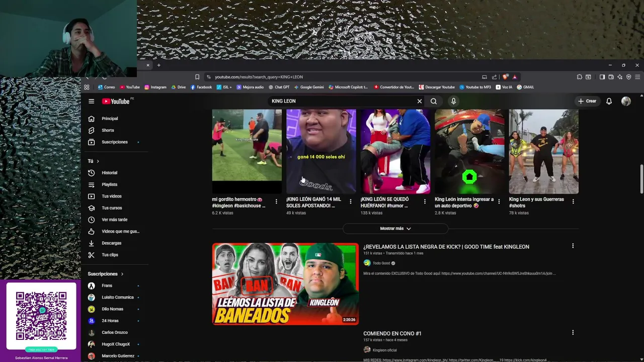The width and height of the screenshot is (644, 362).
Task: Clear the KING LEON search text
Action: tap(419, 101)
